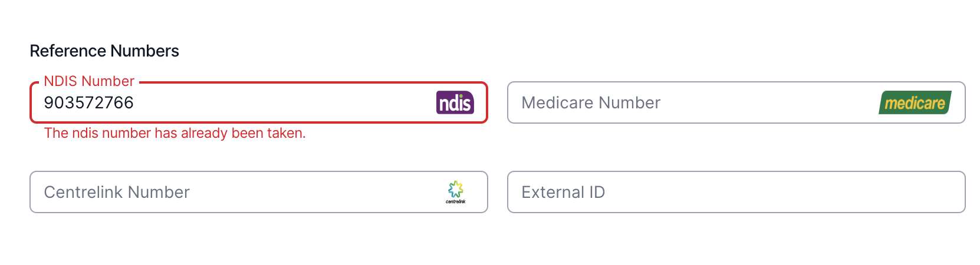
Task: Click the green medicare logo icon
Action: (x=915, y=102)
